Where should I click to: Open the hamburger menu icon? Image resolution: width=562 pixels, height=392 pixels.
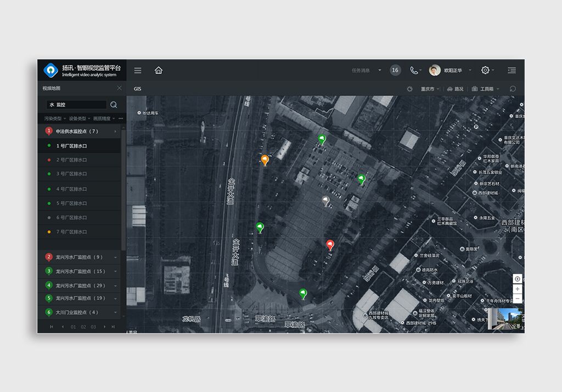[x=138, y=71]
